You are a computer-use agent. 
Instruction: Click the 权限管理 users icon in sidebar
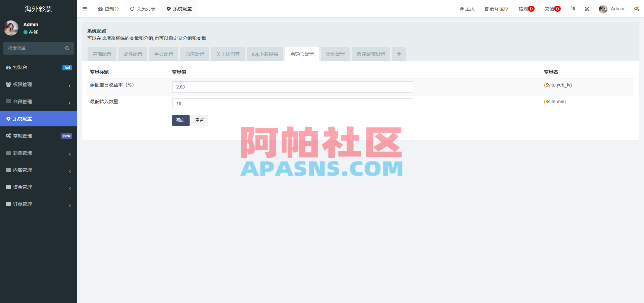(8, 84)
